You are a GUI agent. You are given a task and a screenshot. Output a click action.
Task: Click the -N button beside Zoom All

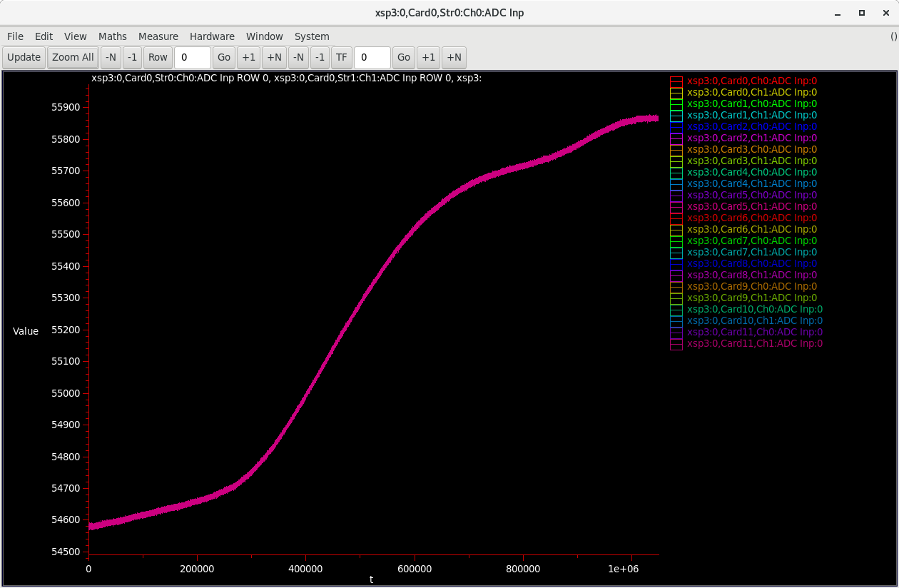(x=111, y=57)
